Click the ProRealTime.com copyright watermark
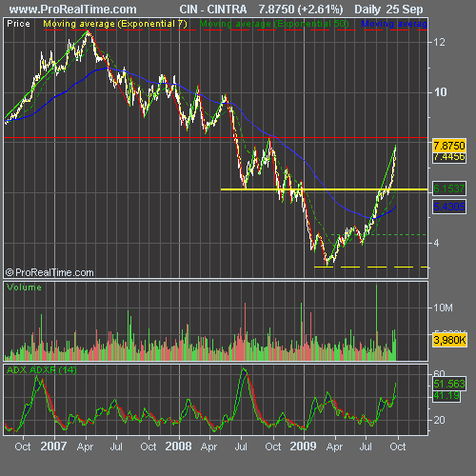The image size is (476, 476). (50, 272)
